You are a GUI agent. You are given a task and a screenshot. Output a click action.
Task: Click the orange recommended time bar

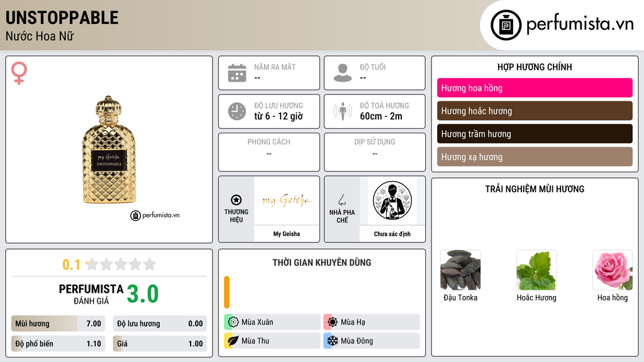pos(226,292)
